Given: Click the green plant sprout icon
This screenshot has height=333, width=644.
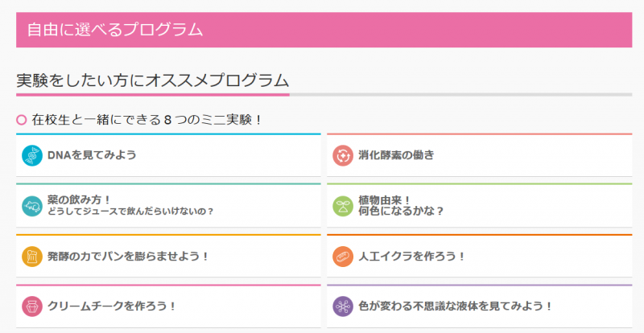Looking at the screenshot, I should [x=343, y=206].
